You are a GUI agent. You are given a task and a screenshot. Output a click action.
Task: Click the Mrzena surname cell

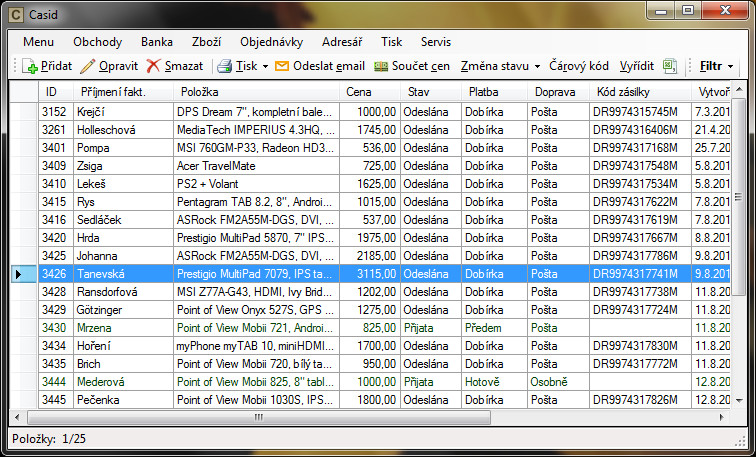(123, 328)
